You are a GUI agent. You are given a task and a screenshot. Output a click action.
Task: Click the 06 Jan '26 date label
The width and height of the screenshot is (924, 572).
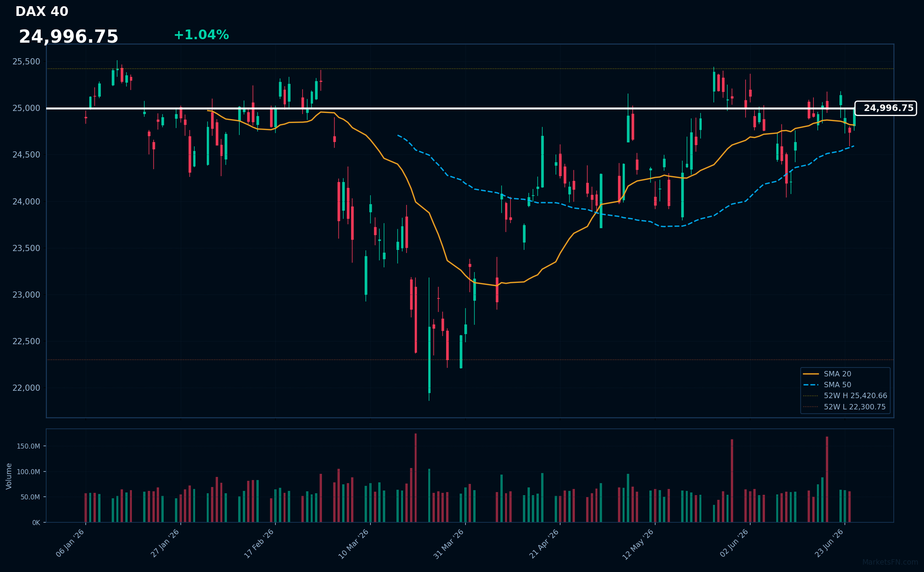[x=70, y=543]
